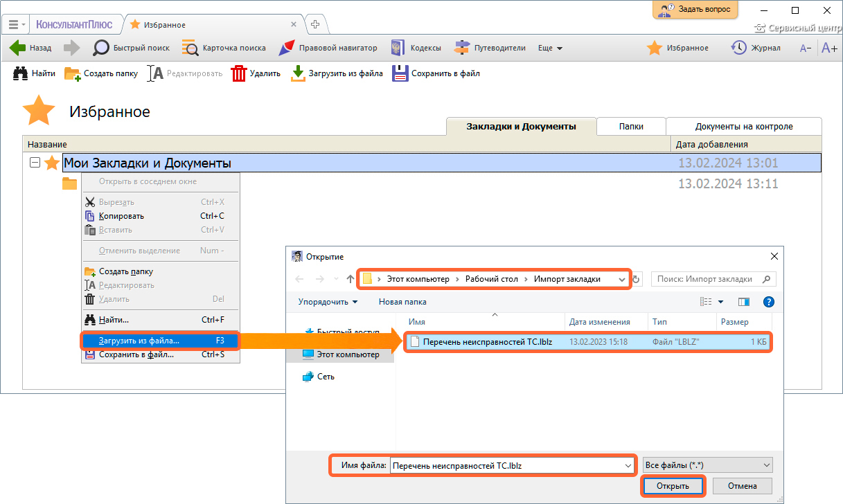The width and height of the screenshot is (843, 504).
Task: Click the Найти binoculars toolbar button
Action: (x=34, y=73)
